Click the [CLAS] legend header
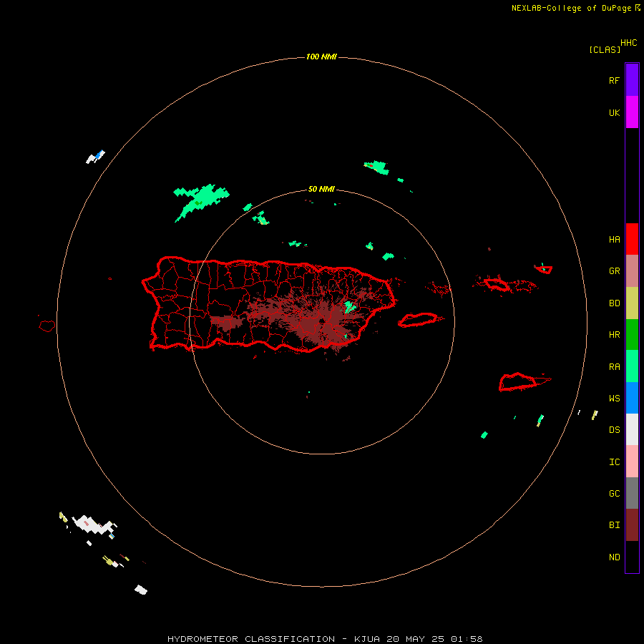This screenshot has height=644, width=644. pyautogui.click(x=605, y=50)
